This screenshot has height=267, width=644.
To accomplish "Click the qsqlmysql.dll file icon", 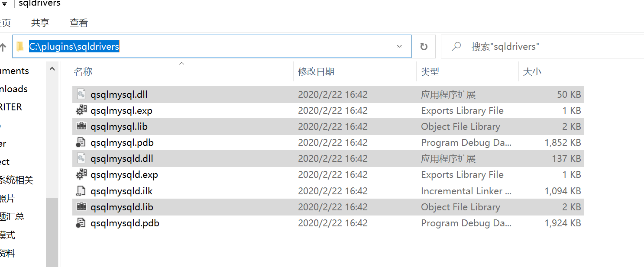I will (x=81, y=94).
